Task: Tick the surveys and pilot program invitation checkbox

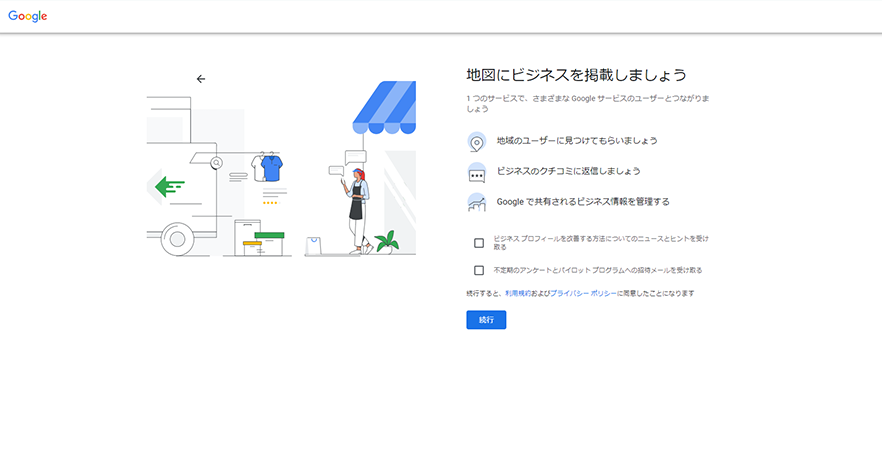Action: tap(479, 270)
